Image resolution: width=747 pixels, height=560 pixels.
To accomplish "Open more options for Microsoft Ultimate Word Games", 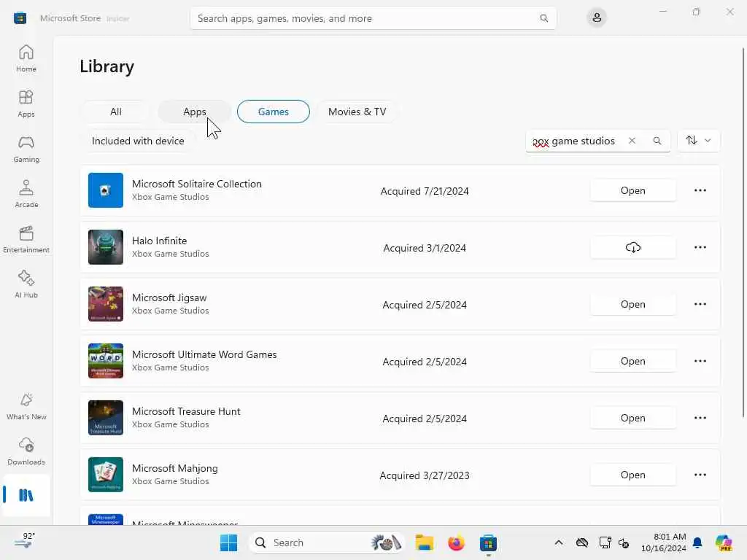I will coord(700,361).
